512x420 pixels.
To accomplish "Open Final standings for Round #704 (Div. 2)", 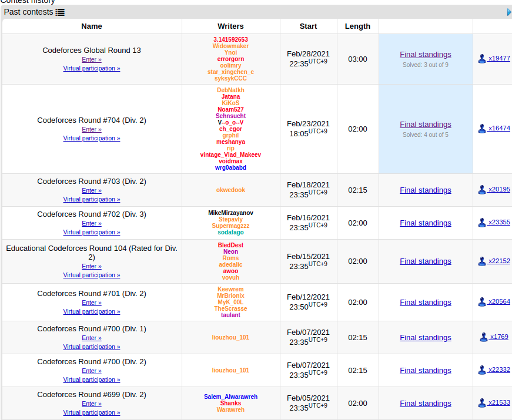I will pos(426,125).
